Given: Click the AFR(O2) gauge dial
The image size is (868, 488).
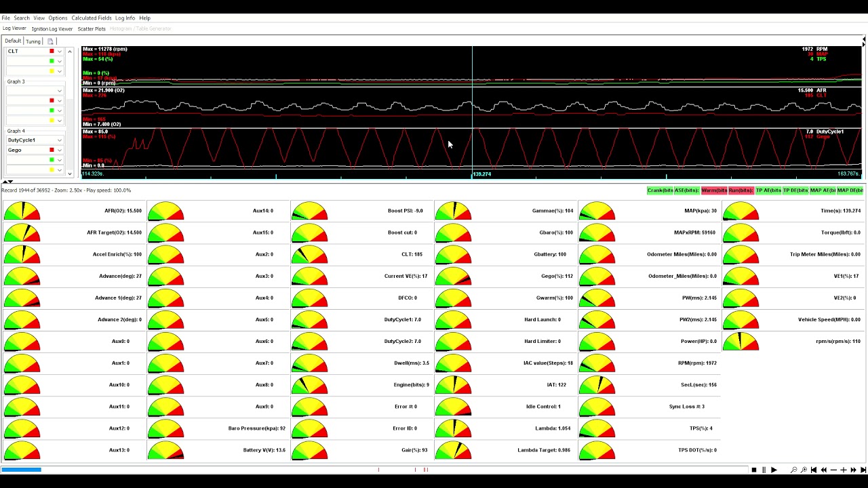Looking at the screenshot, I should [x=22, y=211].
